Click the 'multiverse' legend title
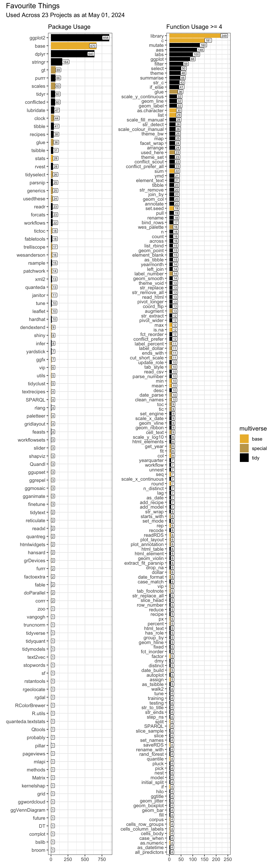276x868 pixels. click(x=253, y=429)
